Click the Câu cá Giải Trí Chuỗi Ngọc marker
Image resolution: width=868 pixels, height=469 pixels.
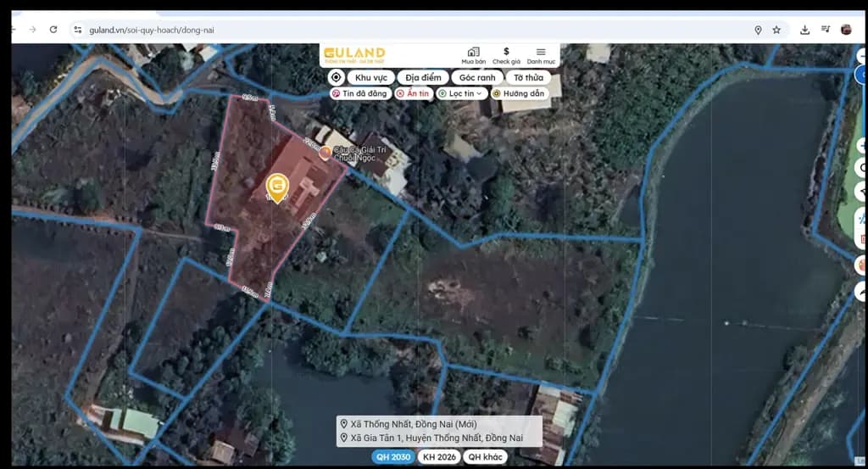coord(325,154)
